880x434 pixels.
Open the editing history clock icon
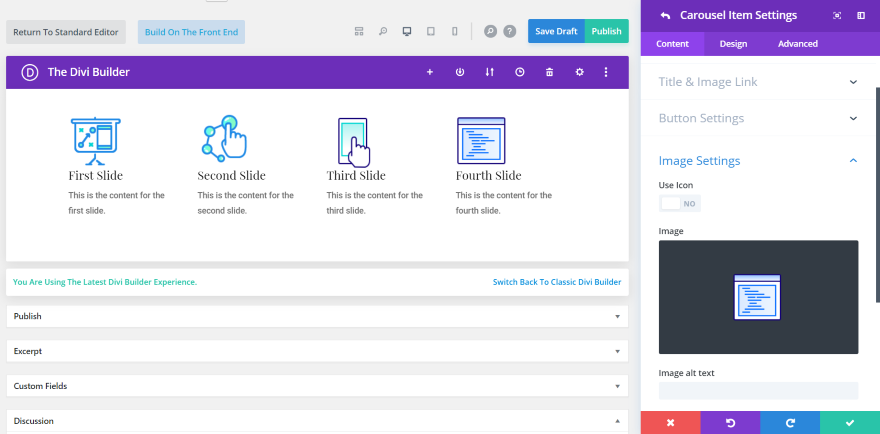(x=519, y=72)
